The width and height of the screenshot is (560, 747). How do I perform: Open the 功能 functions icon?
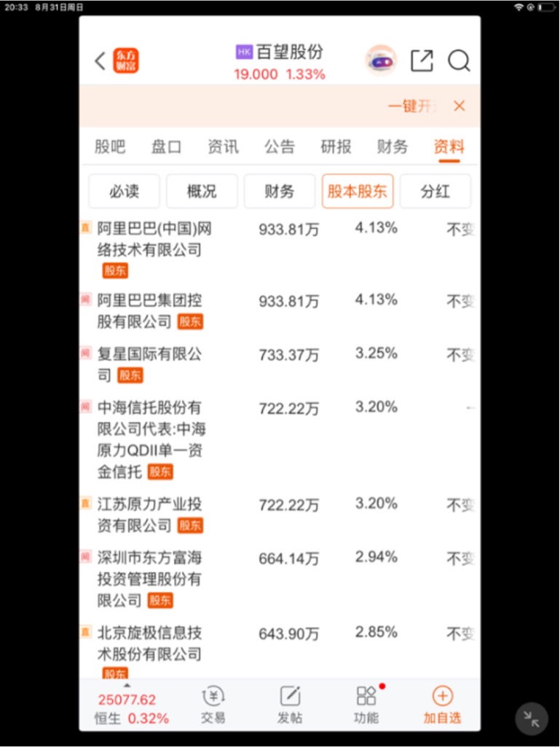point(367,705)
